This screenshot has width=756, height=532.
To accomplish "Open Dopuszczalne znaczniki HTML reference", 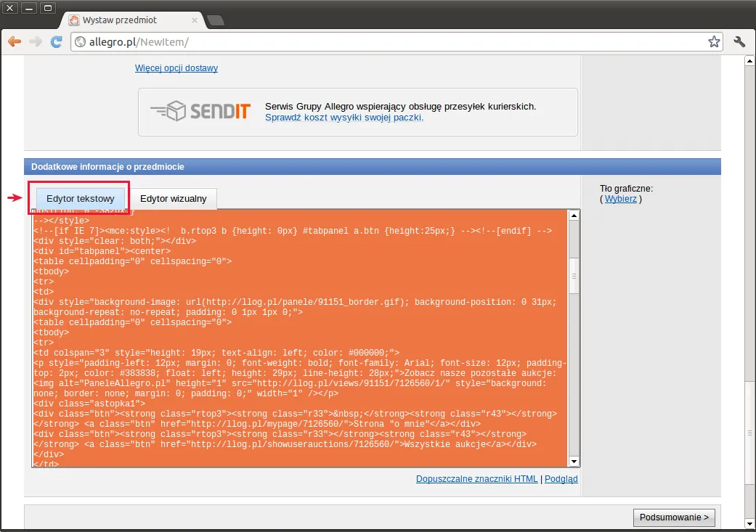I will pos(476,478).
